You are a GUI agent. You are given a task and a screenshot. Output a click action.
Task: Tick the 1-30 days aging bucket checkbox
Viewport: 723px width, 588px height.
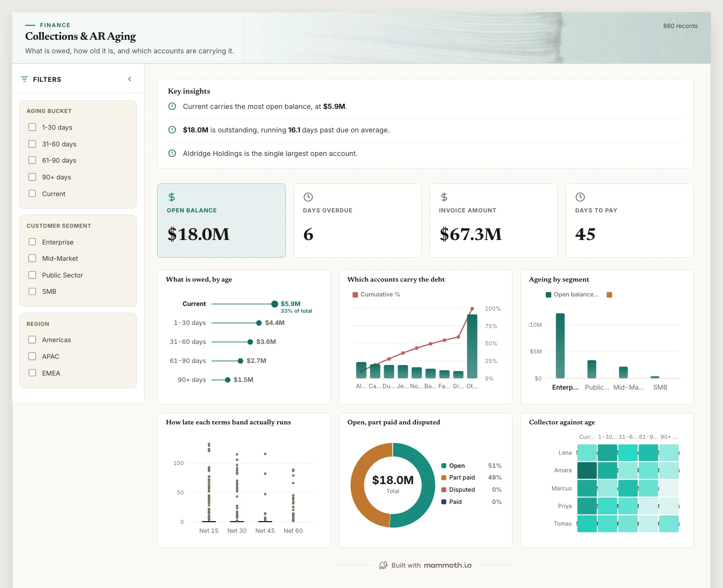tap(32, 127)
